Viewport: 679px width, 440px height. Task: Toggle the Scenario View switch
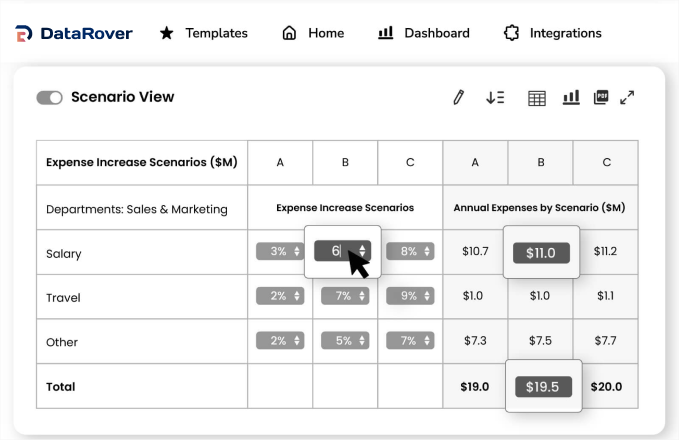coord(49,98)
